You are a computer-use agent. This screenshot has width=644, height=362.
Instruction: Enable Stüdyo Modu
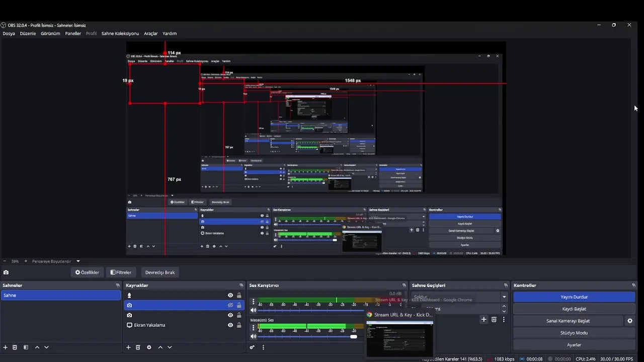coord(574,333)
